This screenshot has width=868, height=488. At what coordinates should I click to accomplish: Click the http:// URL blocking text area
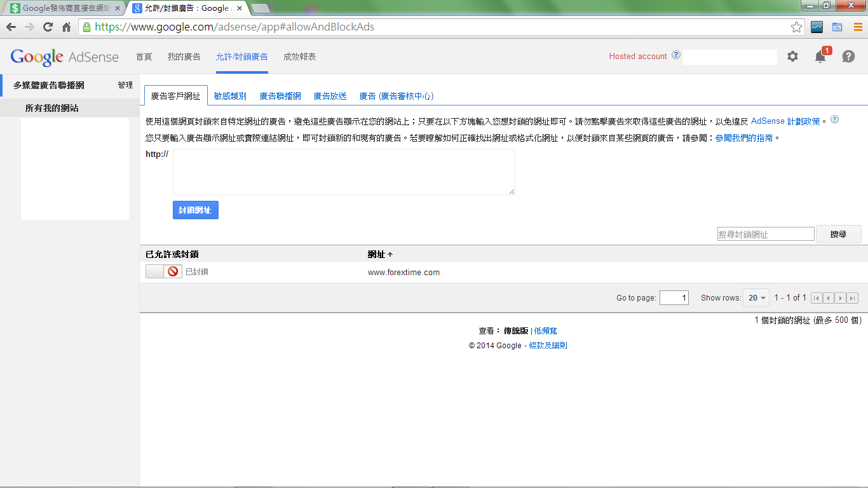[344, 172]
